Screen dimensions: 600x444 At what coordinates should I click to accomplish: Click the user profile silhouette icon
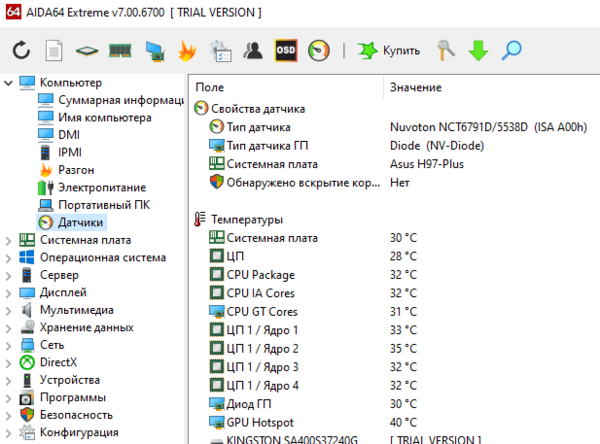253,50
